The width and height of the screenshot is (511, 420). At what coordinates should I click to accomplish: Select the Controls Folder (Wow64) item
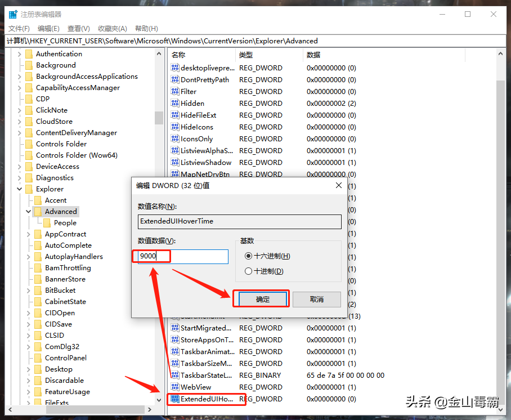(x=77, y=155)
